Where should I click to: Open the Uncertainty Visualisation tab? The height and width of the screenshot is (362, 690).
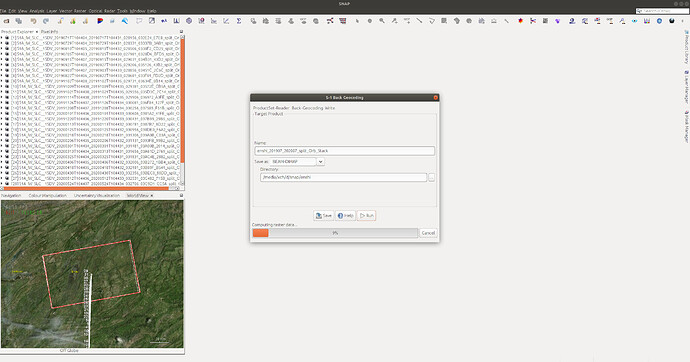pos(96,195)
